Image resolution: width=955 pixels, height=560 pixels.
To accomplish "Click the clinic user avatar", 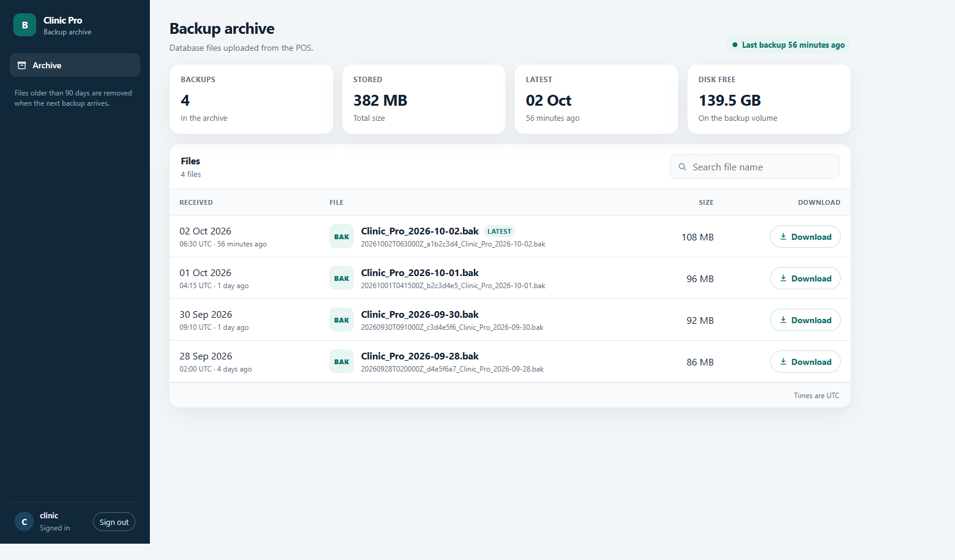I will (24, 522).
